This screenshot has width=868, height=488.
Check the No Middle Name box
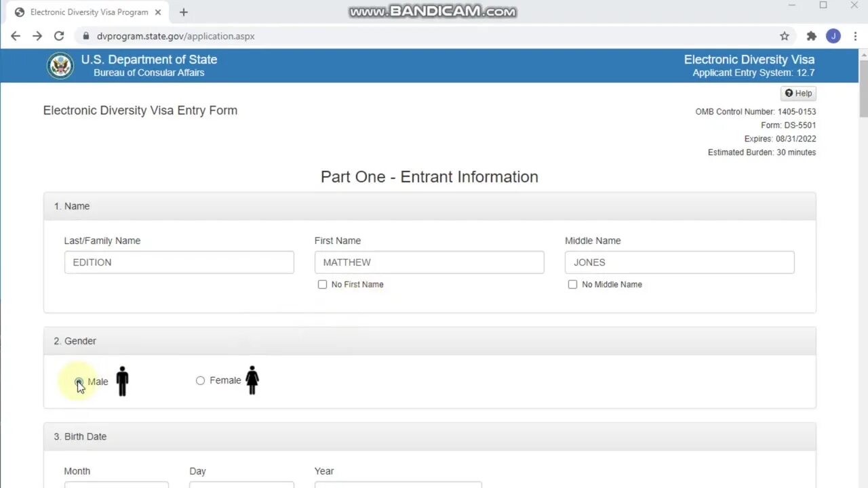click(x=572, y=284)
